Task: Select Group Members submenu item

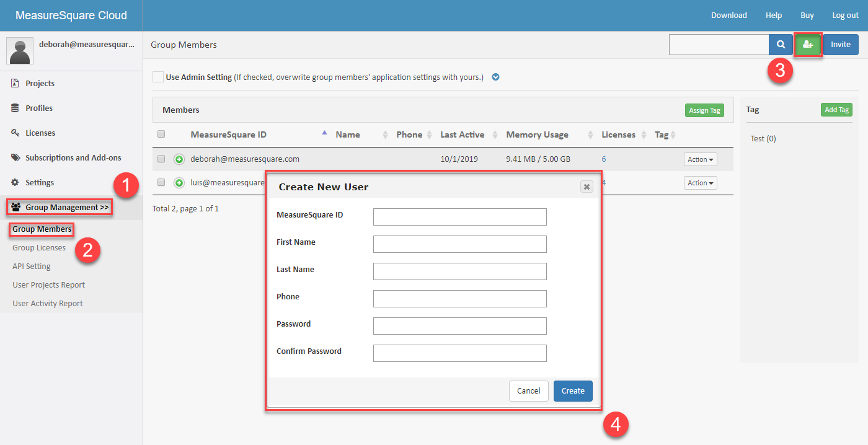Action: pos(42,229)
